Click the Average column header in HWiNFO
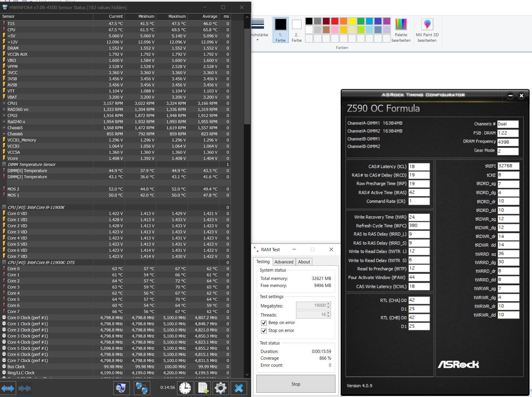The height and width of the screenshot is (397, 532). pos(203,17)
